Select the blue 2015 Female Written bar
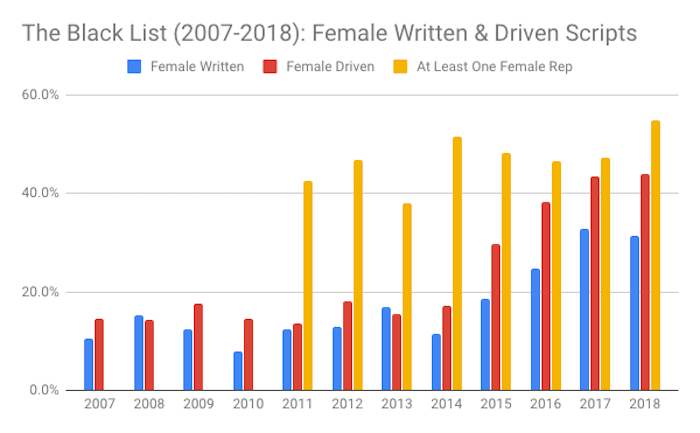Viewport: 700px width, 433px height. (485, 345)
